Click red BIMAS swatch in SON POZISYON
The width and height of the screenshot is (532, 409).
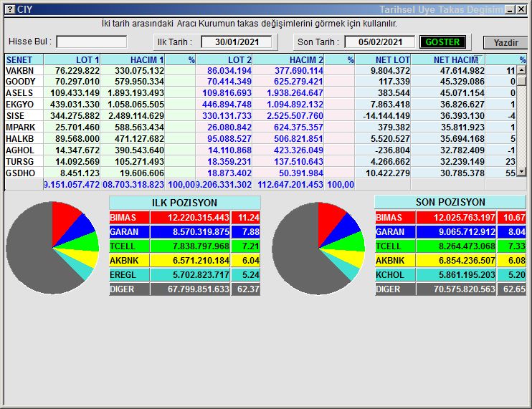[x=395, y=218]
